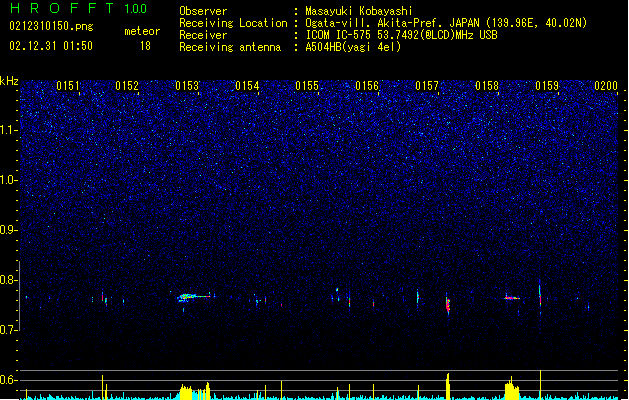The height and width of the screenshot is (400, 629).
Task: Click the 1.0 kHz frequency label
Action: pos(9,180)
